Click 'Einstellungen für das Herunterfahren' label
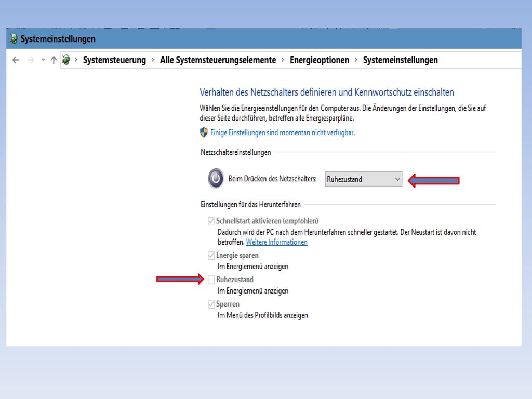Image resolution: width=532 pixels, height=399 pixels. click(250, 205)
